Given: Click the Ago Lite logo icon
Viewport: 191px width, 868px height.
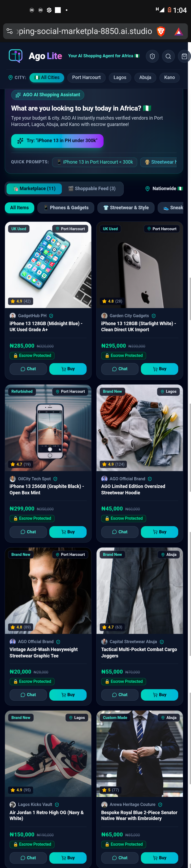Looking at the screenshot, I should coord(15,56).
